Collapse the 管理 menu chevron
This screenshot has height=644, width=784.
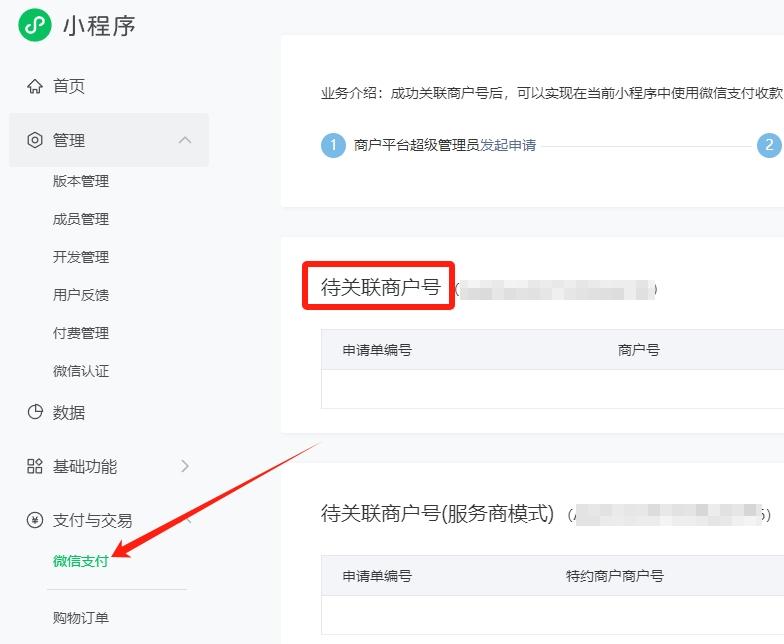[x=185, y=140]
